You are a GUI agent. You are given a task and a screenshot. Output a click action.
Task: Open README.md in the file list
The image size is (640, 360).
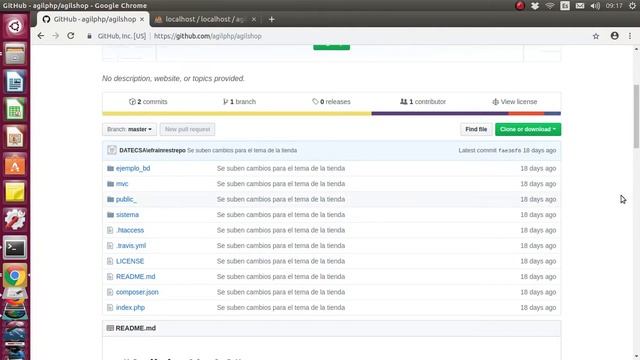(136, 277)
